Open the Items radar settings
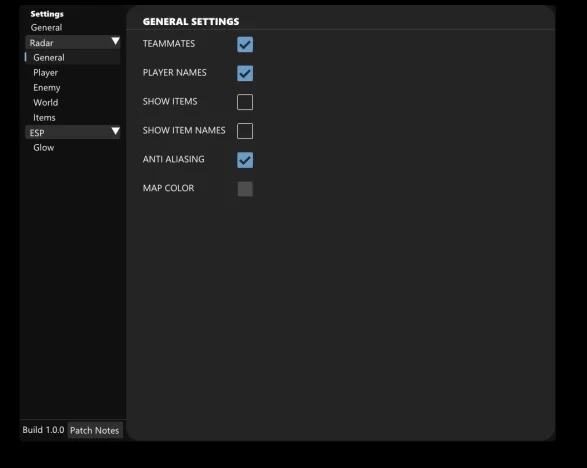Image resolution: width=587 pixels, height=468 pixels. click(x=44, y=118)
